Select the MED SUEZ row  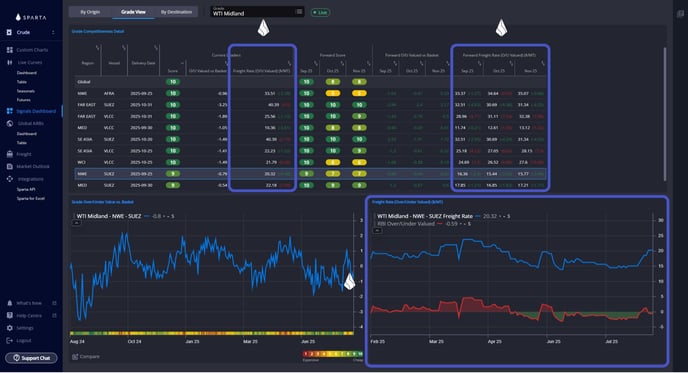pyautogui.click(x=310, y=185)
